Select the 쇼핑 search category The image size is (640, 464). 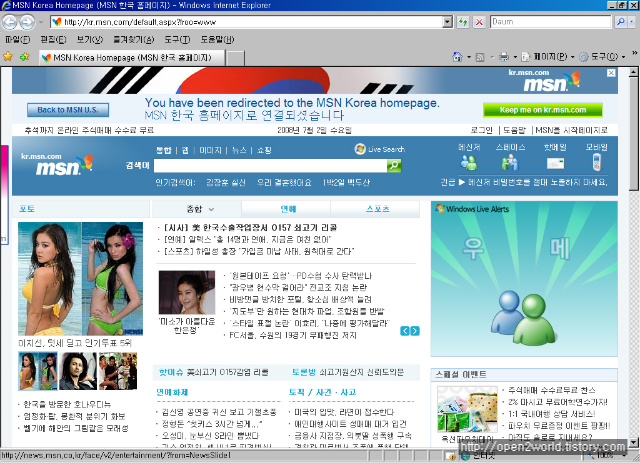click(x=264, y=150)
